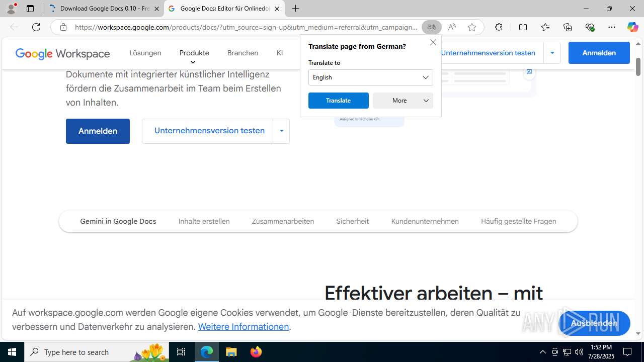This screenshot has width=644, height=362.
Task: Open Copilot sidebar icon
Action: tap(632, 27)
